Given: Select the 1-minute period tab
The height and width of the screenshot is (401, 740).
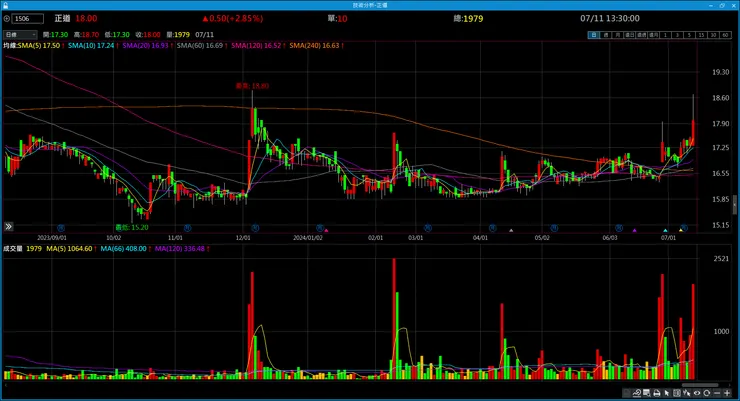Looking at the screenshot, I should (665, 35).
